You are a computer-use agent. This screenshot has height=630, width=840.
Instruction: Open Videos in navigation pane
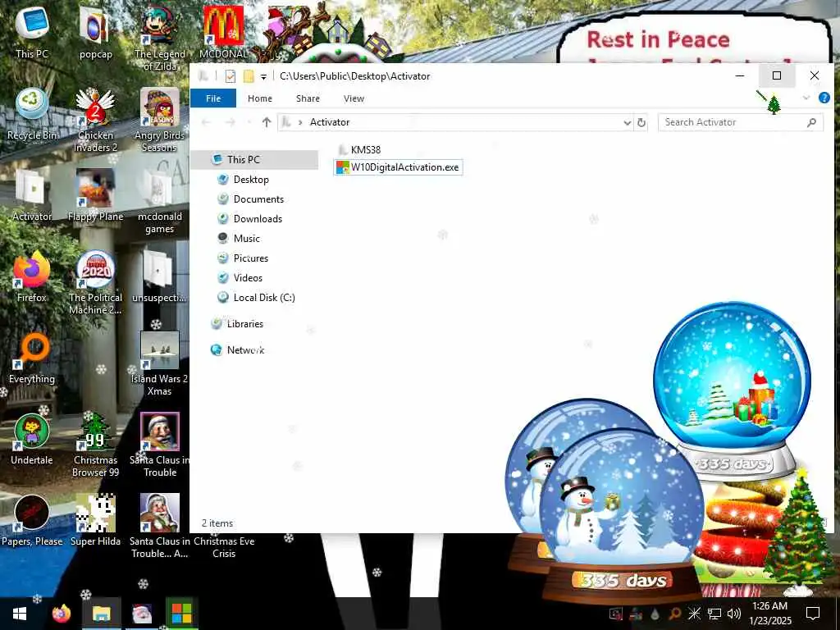click(248, 278)
